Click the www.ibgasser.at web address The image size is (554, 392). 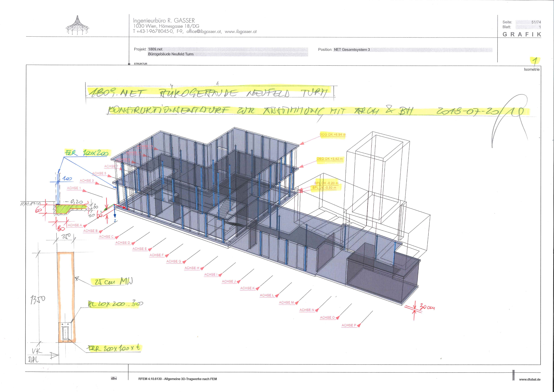241,32
